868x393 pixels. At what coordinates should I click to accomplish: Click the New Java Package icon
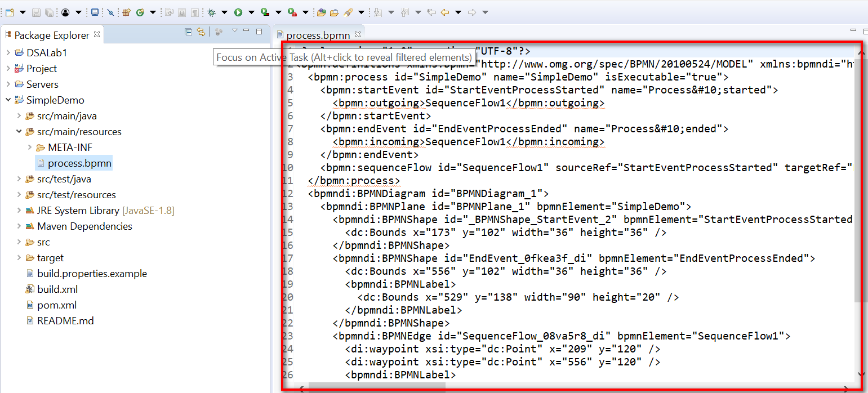coord(126,12)
